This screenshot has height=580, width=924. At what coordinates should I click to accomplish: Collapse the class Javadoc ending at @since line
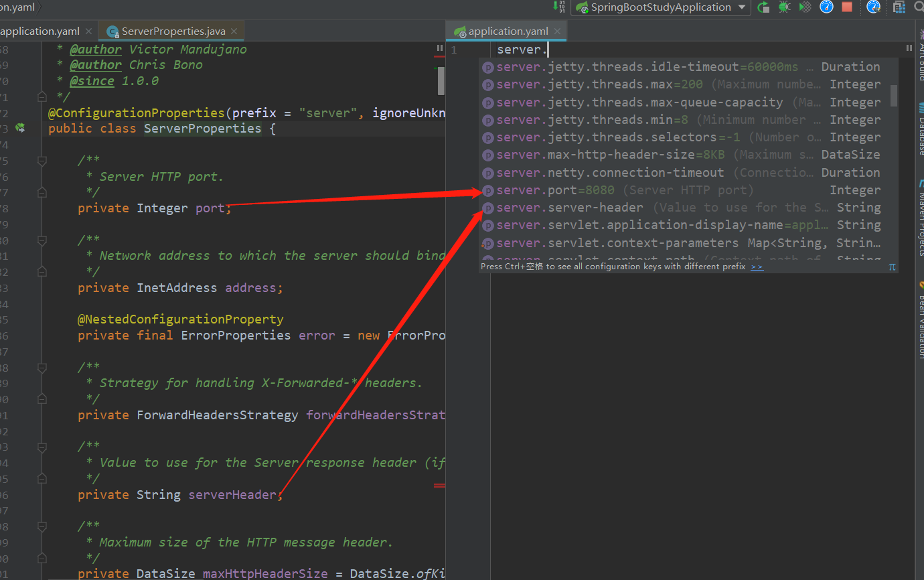pyautogui.click(x=42, y=97)
